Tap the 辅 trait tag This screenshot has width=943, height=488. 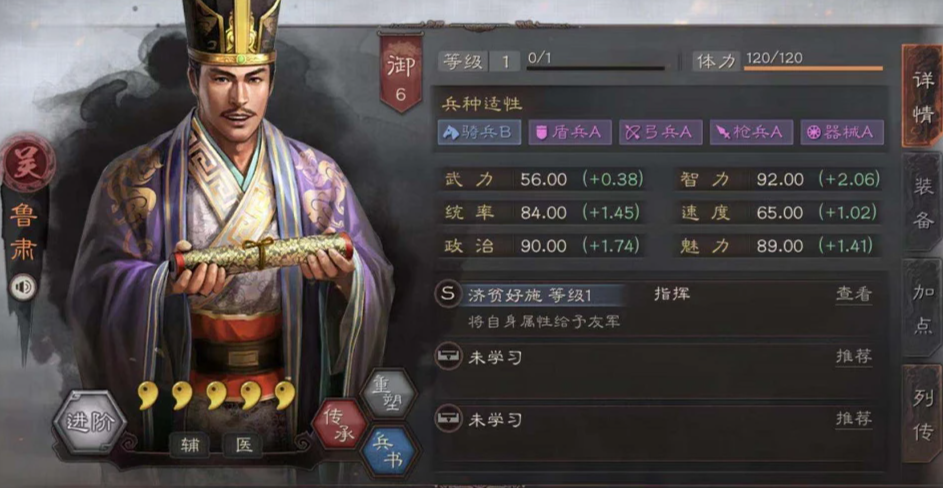click(189, 446)
